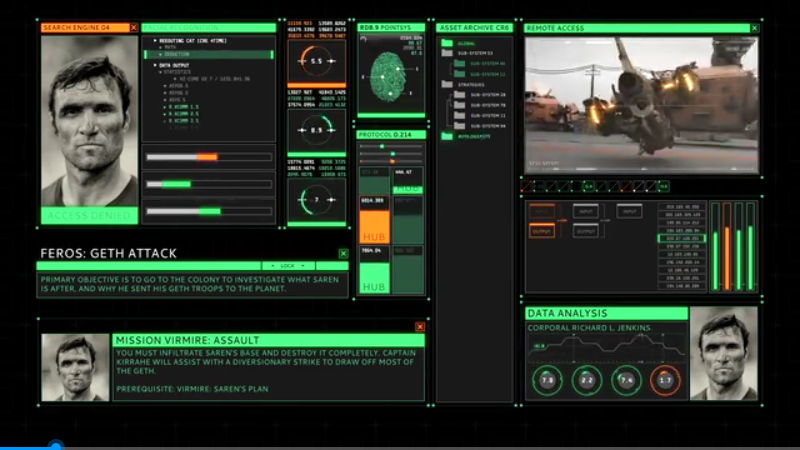Click the orange 5.5 circular gauge
Image resolution: width=800 pixels, height=450 pixels.
point(316,61)
